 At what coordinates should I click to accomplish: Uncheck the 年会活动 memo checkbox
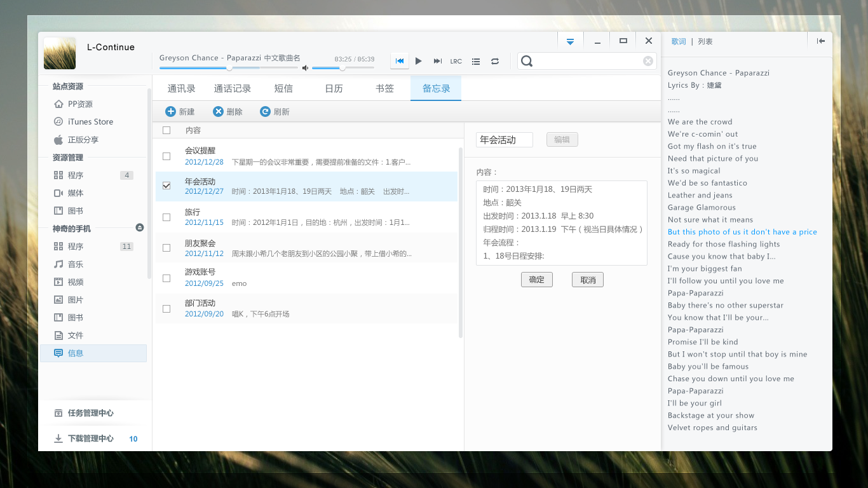(x=166, y=186)
